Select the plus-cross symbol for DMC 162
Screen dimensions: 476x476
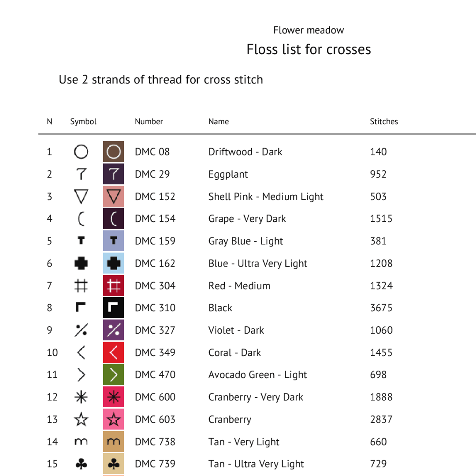81,264
